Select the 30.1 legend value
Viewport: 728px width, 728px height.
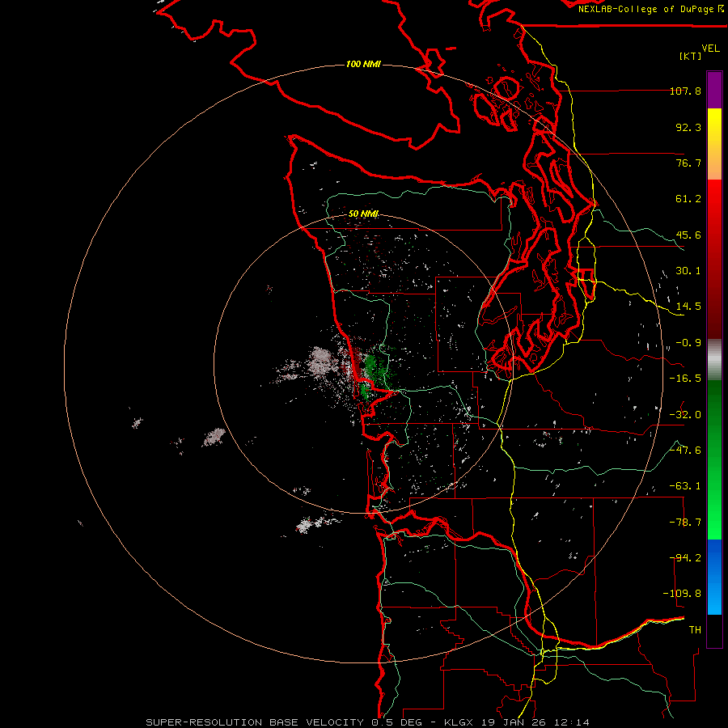click(688, 271)
